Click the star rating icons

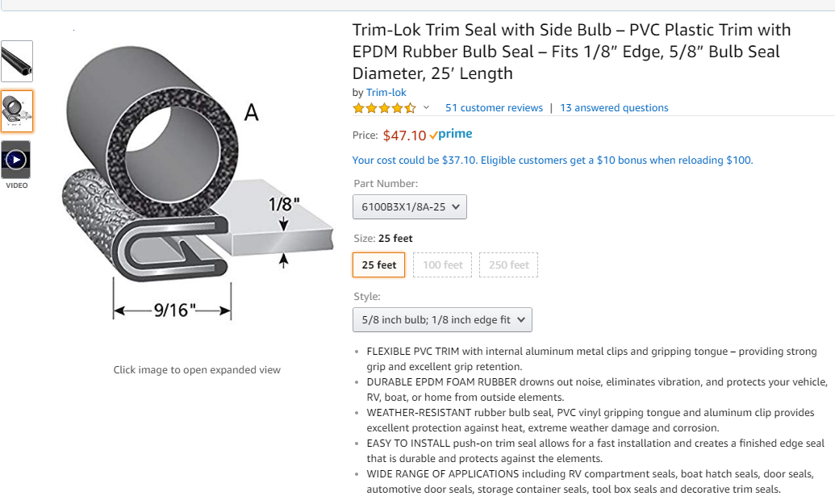tap(384, 109)
